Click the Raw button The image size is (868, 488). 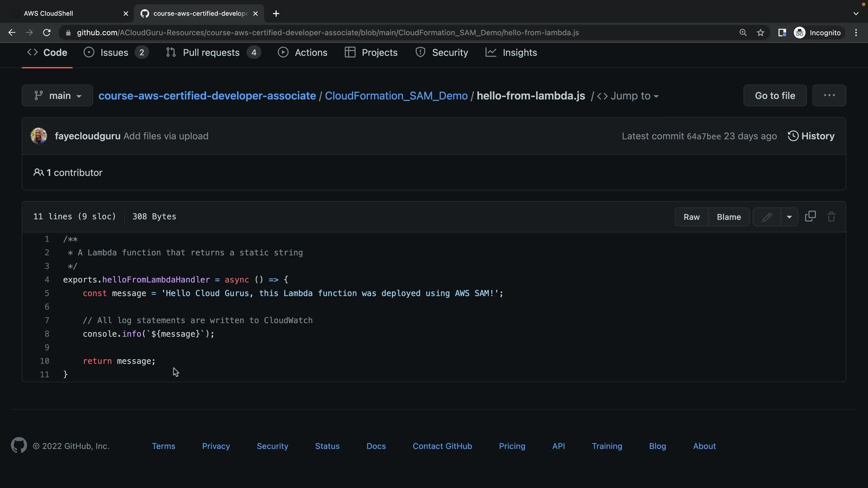click(691, 217)
